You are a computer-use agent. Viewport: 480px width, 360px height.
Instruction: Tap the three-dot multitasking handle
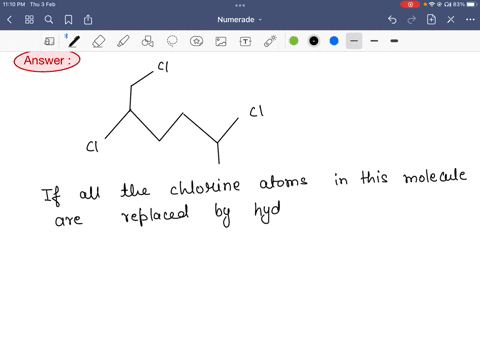pyautogui.click(x=240, y=5)
